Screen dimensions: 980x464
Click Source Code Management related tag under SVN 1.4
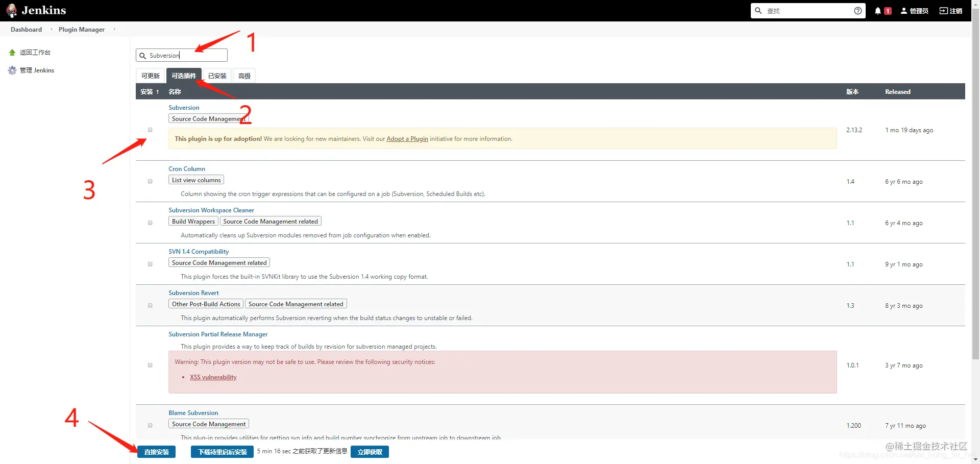coord(219,263)
